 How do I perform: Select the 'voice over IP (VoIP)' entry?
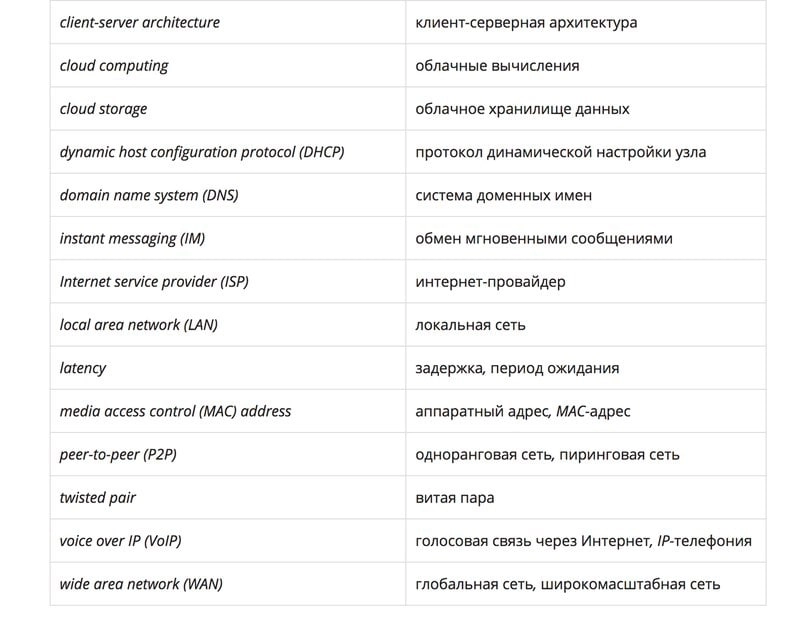120,542
